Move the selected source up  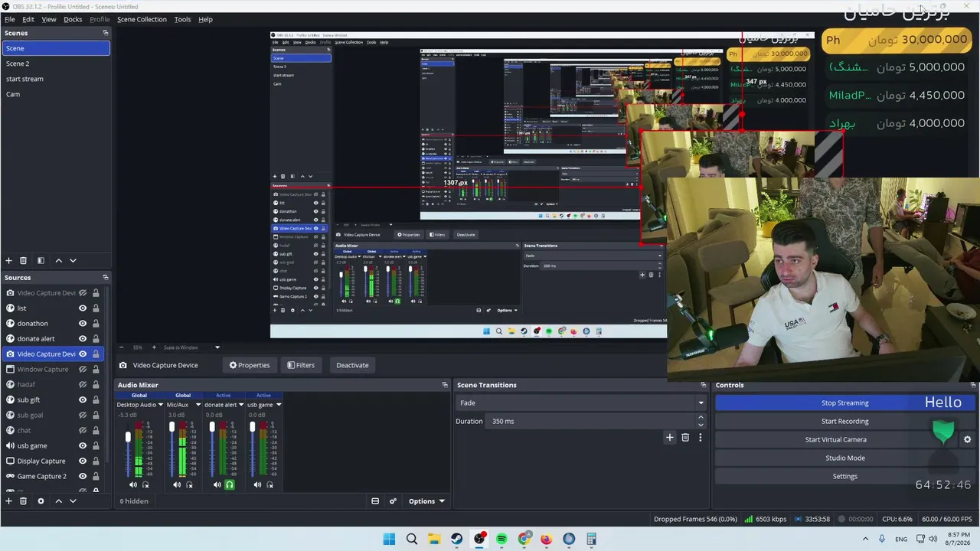[x=58, y=501]
